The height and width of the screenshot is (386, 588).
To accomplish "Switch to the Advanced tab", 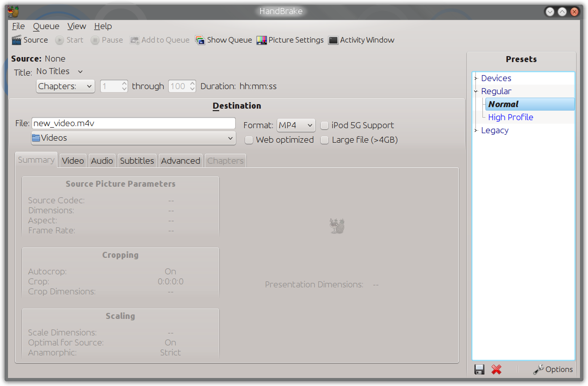I will (x=180, y=161).
